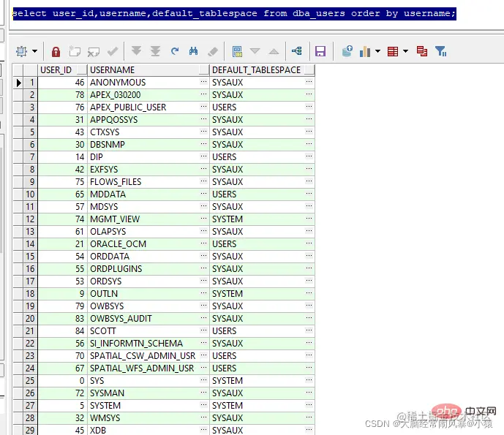Click the Single record view icon

pyautogui.click(x=237, y=51)
